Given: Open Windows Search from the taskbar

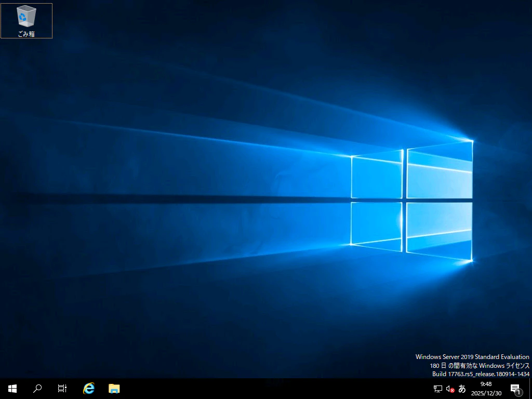Looking at the screenshot, I should coord(37,388).
